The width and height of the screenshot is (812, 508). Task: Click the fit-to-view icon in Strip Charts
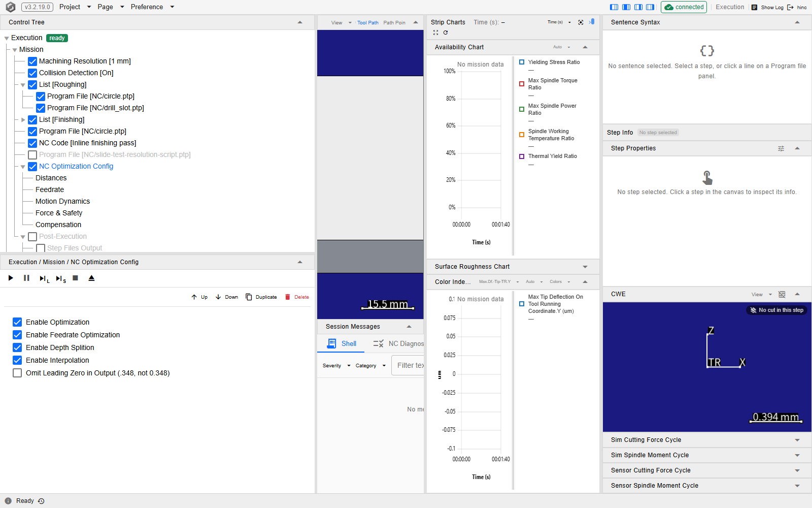(435, 33)
